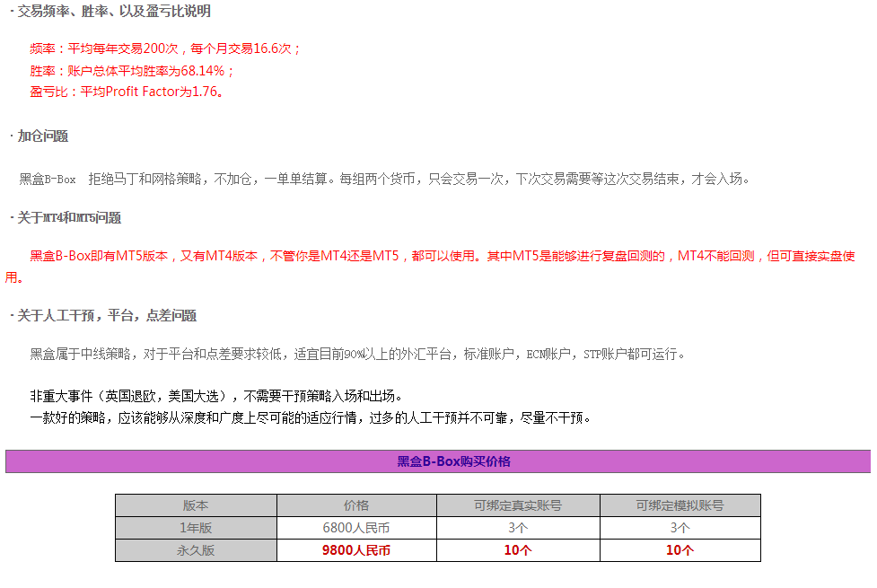The height and width of the screenshot is (588, 877).
Task: Click the line '盈亏比：平均Profit Factor为1.76'
Action: point(127,92)
